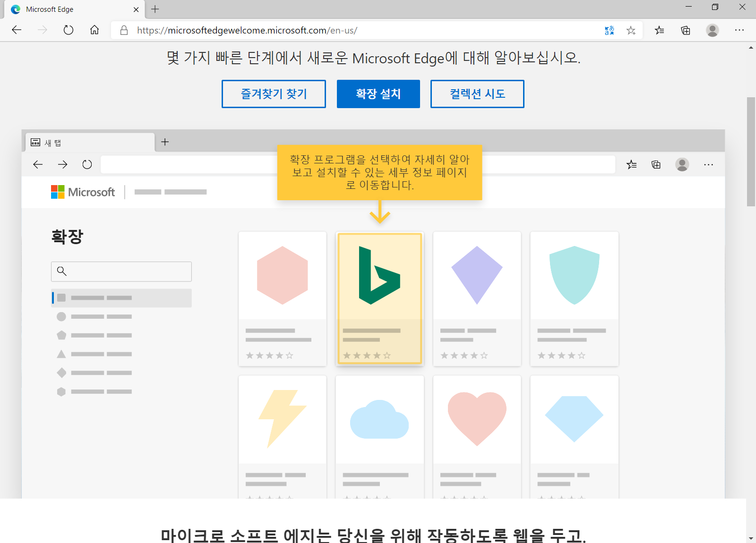Open the translate page icon
The image size is (756, 543).
[610, 30]
